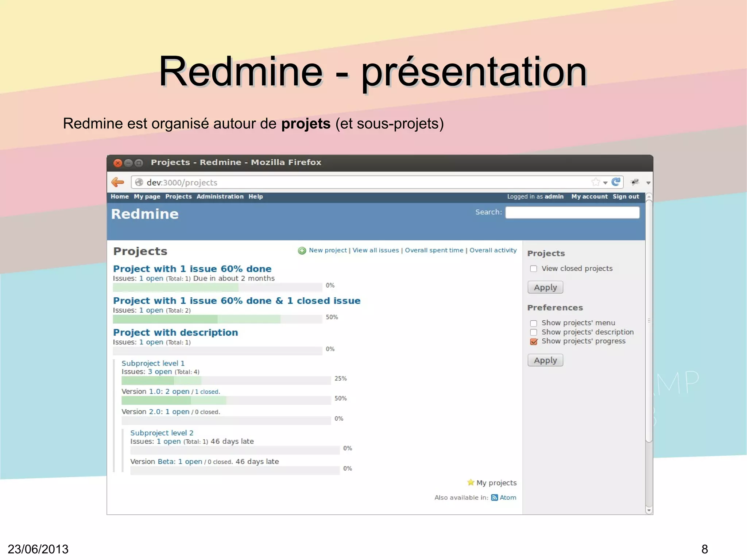Click progress bar showing 50% for second project
The image size is (747, 560).
pyautogui.click(x=217, y=319)
